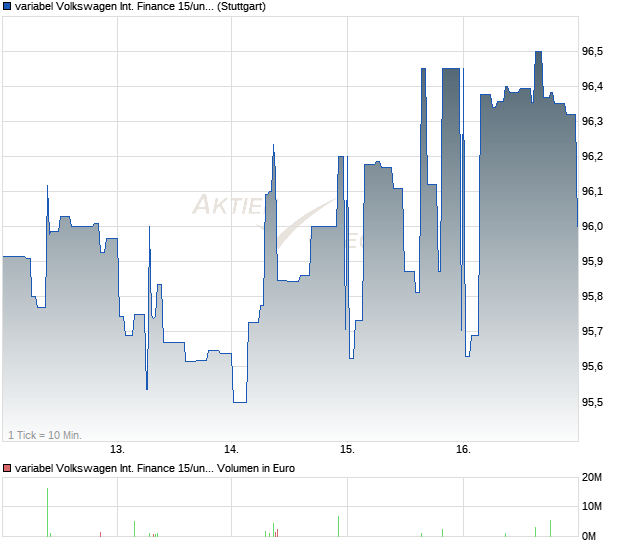Select the '16.' date label on x-axis

(x=462, y=449)
